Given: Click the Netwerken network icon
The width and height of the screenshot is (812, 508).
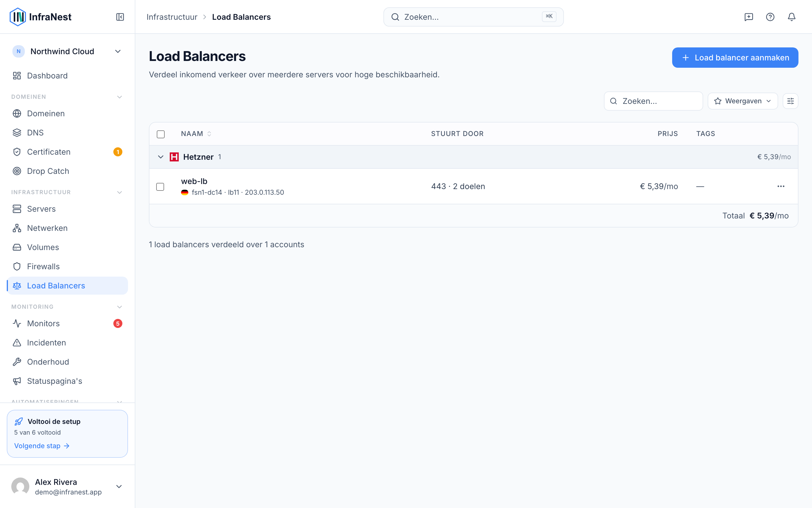Looking at the screenshot, I should (17, 228).
